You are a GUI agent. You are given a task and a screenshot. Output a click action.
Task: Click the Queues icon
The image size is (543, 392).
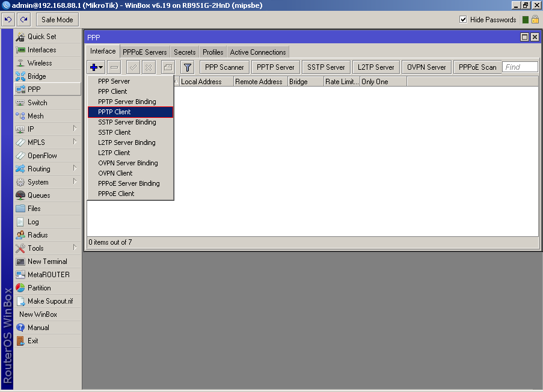[x=20, y=195]
